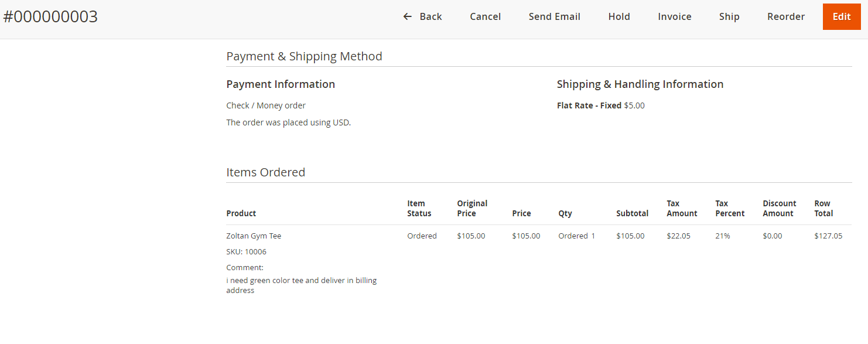Click the $127.05 row total value

click(828, 236)
